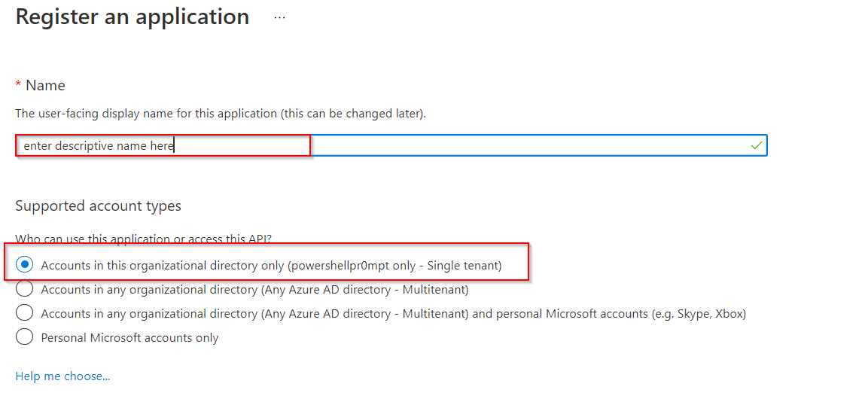Click the green validation checkmark in Name field

click(x=756, y=145)
